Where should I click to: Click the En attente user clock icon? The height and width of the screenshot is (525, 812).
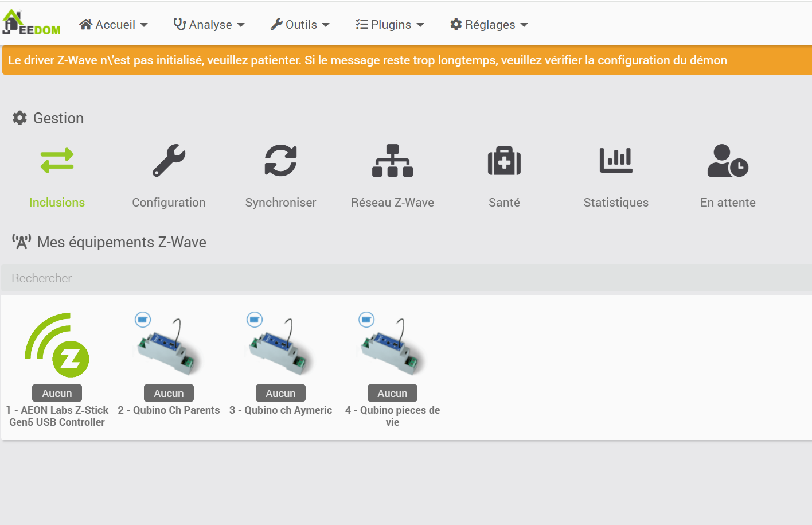(x=728, y=160)
